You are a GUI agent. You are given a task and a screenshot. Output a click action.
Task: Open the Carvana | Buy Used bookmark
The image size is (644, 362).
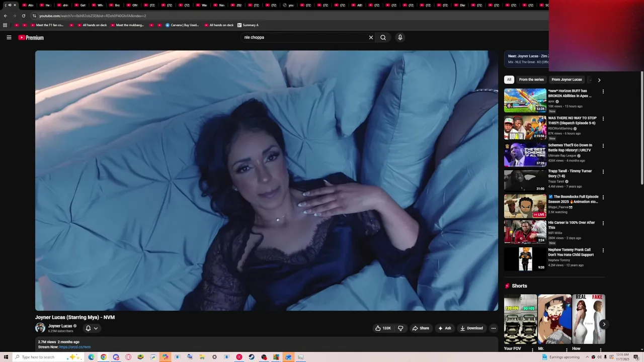click(182, 25)
